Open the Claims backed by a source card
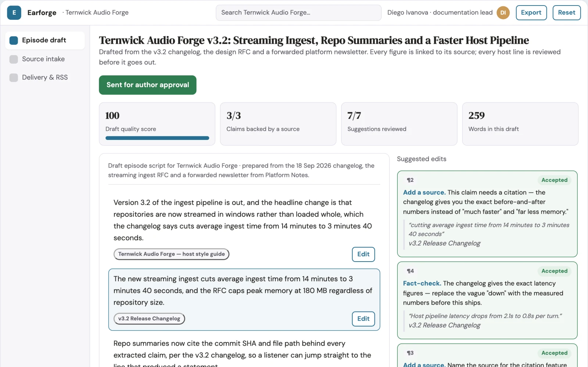 click(278, 124)
